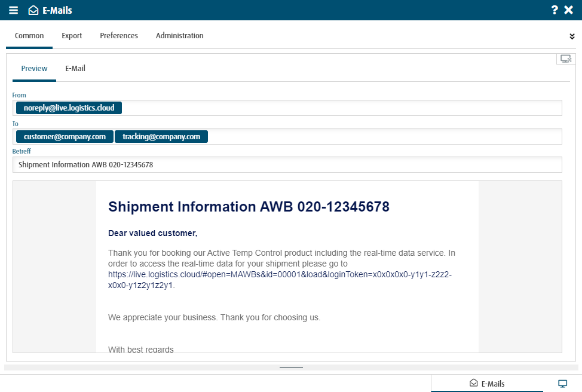Click the monitor icon at panel corner
The height and width of the screenshot is (392, 582).
[x=566, y=59]
